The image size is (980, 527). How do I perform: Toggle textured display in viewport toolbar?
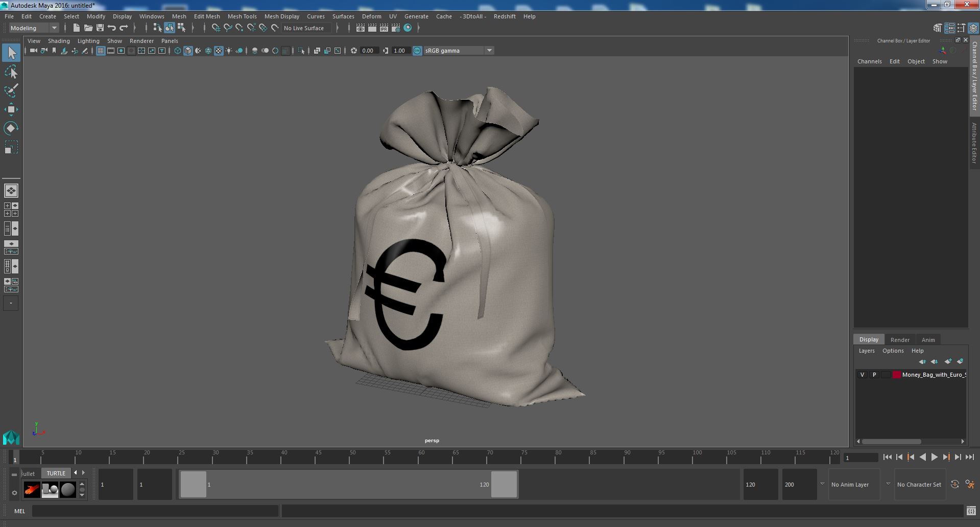click(219, 51)
